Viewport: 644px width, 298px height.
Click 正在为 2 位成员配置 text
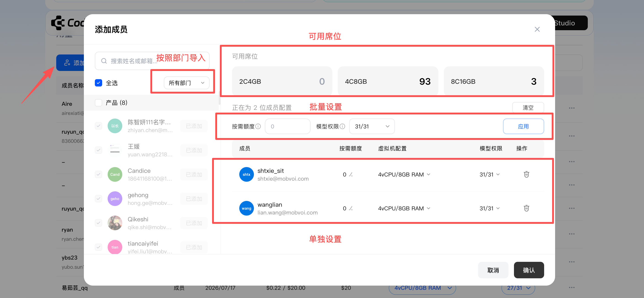coord(262,108)
